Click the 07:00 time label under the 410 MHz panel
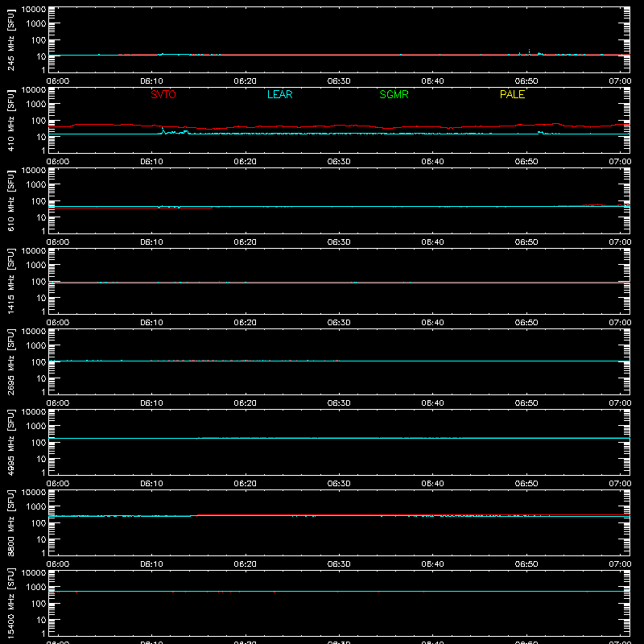Screen dimensions: 644x644 click(620, 162)
